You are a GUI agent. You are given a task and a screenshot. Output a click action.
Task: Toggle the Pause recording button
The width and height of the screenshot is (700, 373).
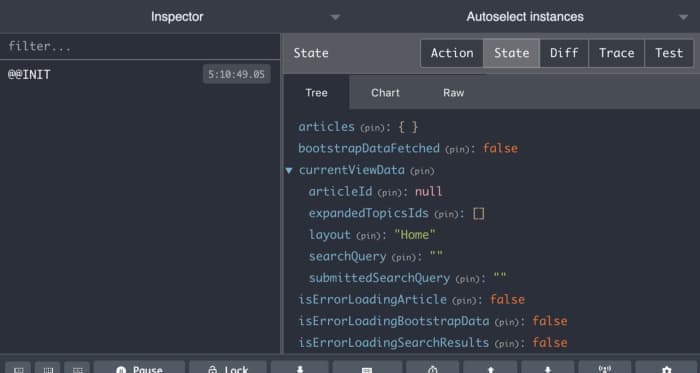coord(139,368)
